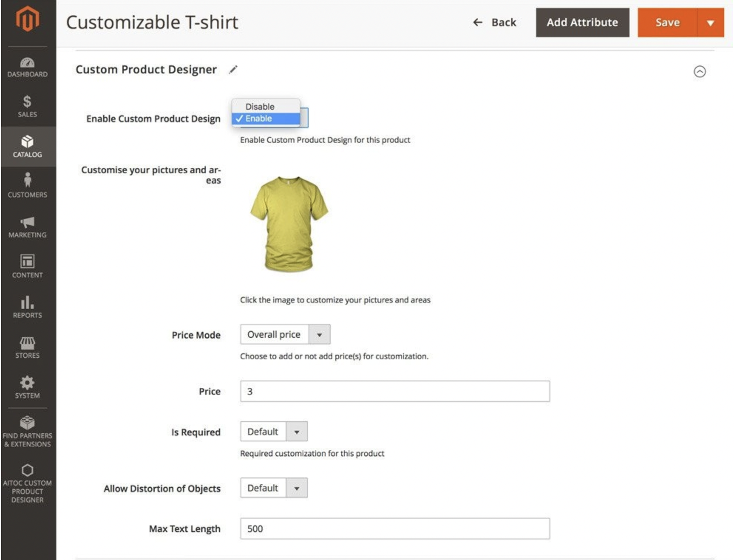
Task: Select Enable in the open dropdown list
Action: pos(266,119)
